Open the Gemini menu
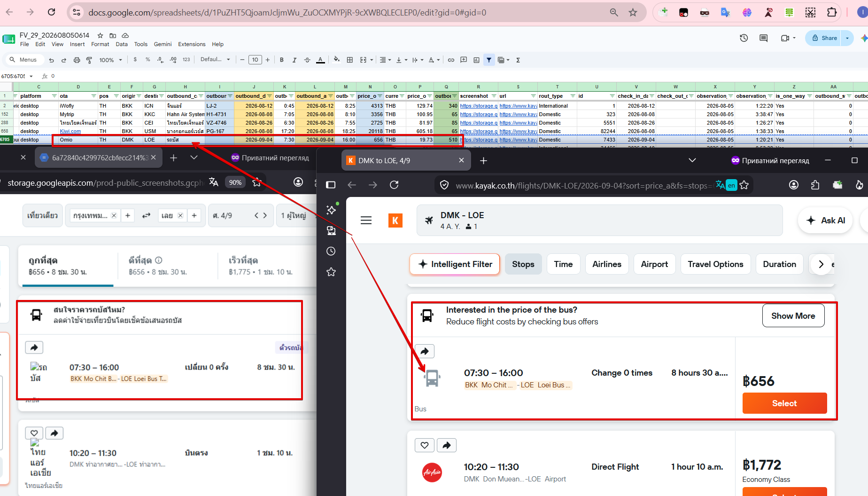Screen dimensions: 868x496 point(163,44)
